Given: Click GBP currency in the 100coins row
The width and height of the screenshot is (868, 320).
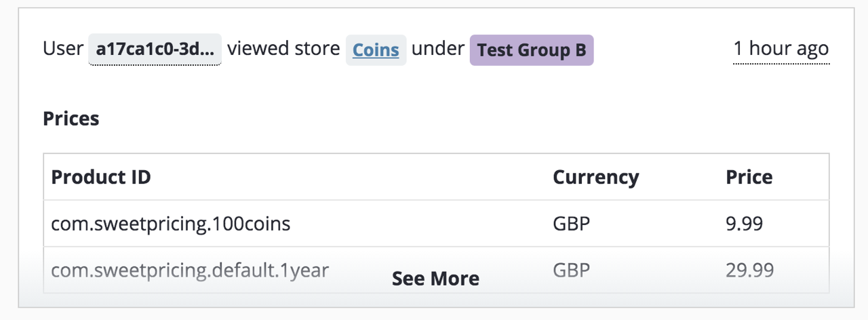Looking at the screenshot, I should 572,224.
